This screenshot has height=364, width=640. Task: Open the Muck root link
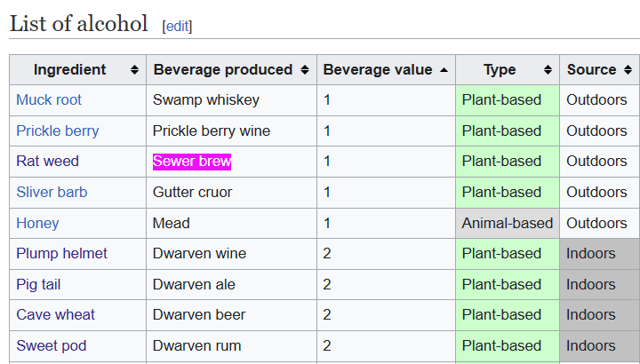(x=49, y=99)
